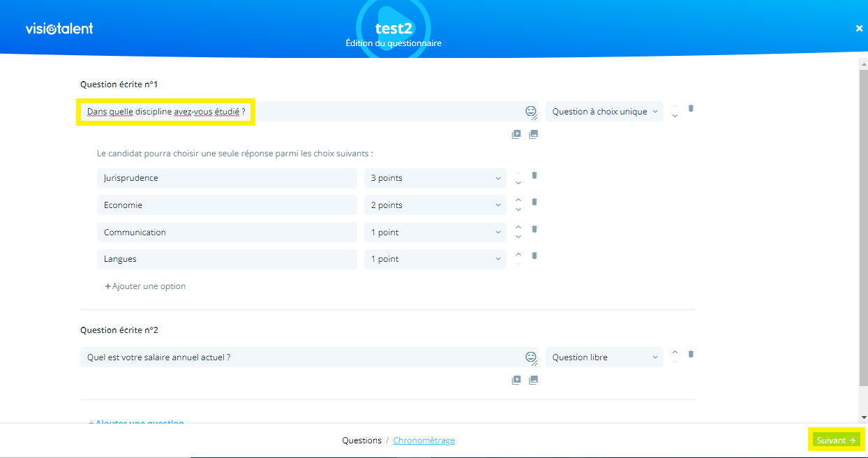This screenshot has height=458, width=868.
Task: Add video media to question n°1
Action: pyautogui.click(x=516, y=135)
